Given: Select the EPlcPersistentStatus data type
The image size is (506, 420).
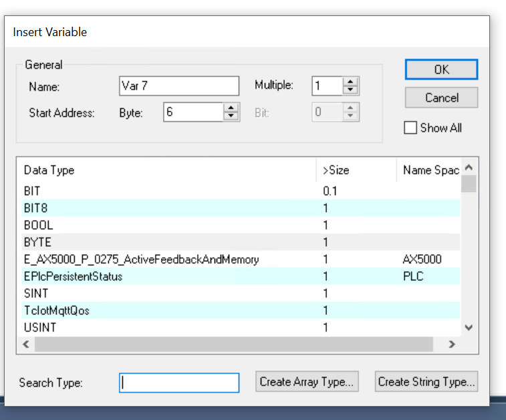Looking at the screenshot, I should (x=241, y=276).
